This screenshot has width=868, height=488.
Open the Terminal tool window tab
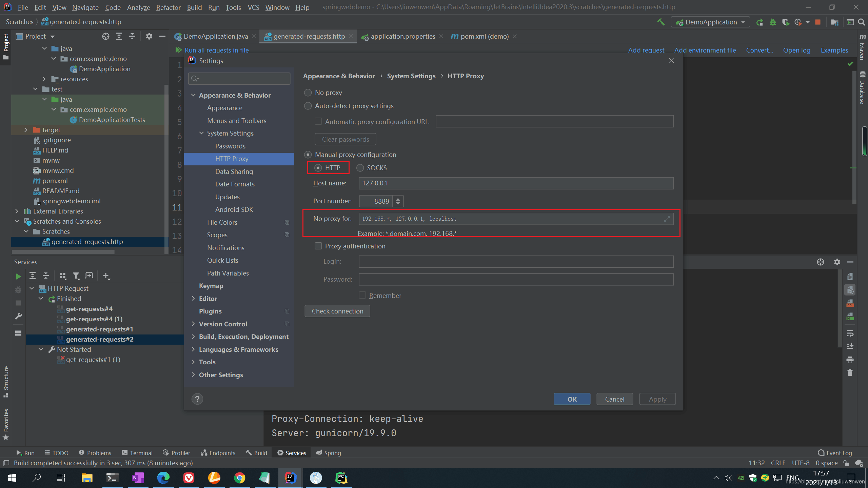[137, 453]
